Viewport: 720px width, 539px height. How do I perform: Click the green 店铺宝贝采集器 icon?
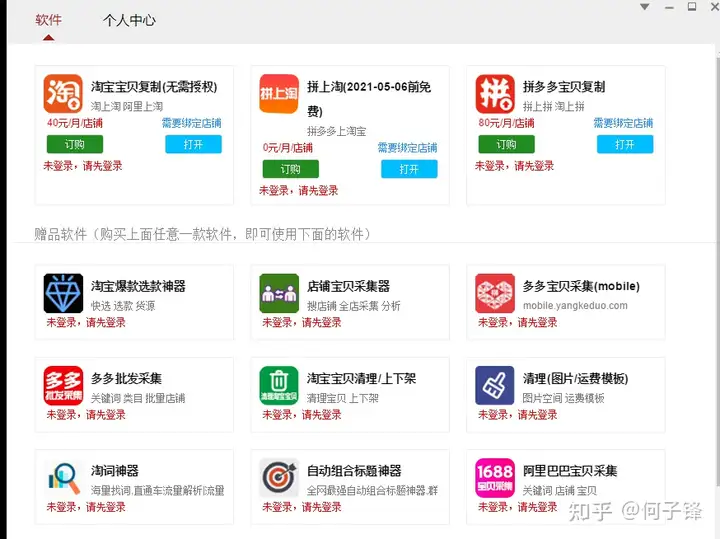(x=279, y=293)
